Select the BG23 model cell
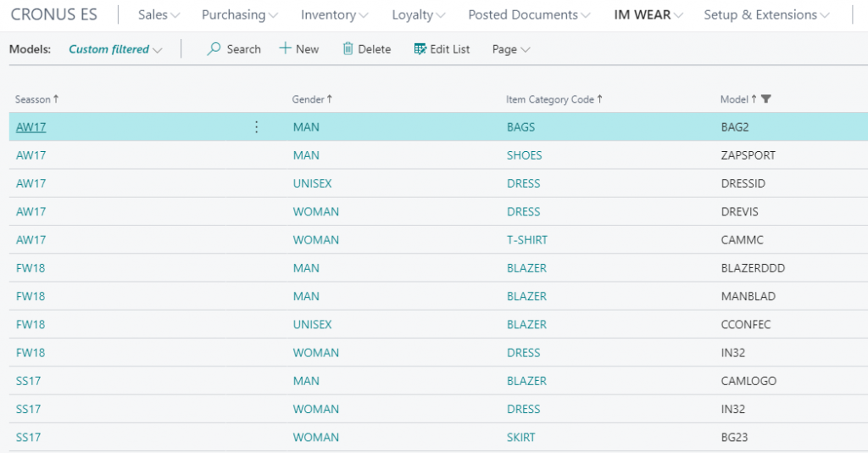 734,438
